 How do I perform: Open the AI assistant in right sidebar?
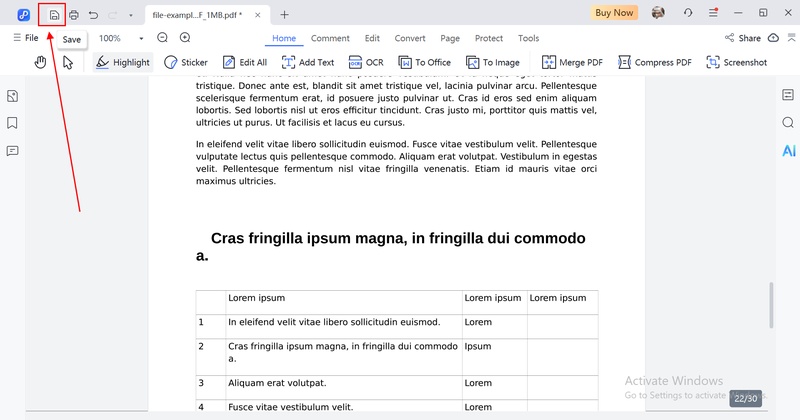(788, 150)
